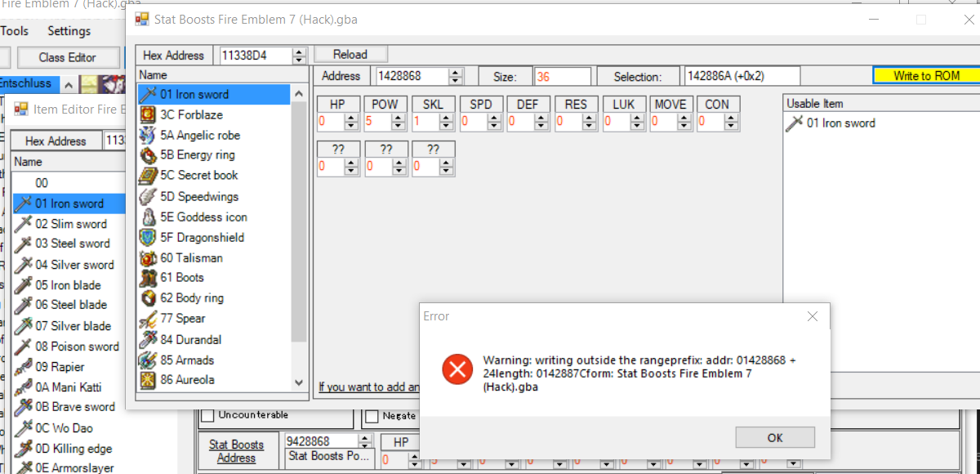
Task: Select the Durandal sword icon
Action: [x=148, y=339]
